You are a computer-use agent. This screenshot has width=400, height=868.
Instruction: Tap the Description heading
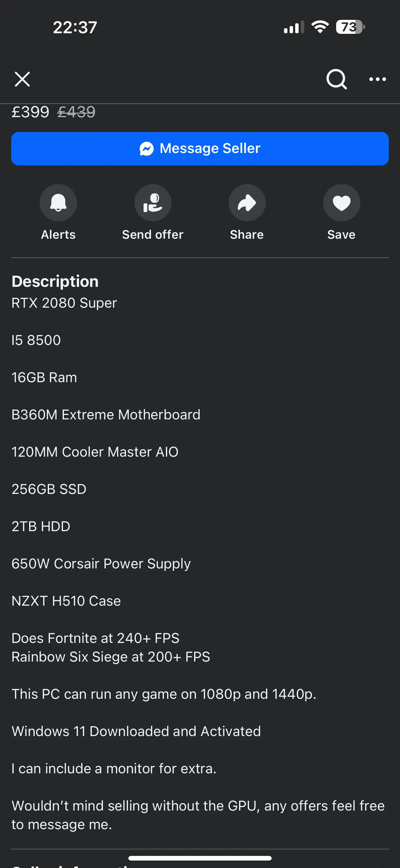55,281
